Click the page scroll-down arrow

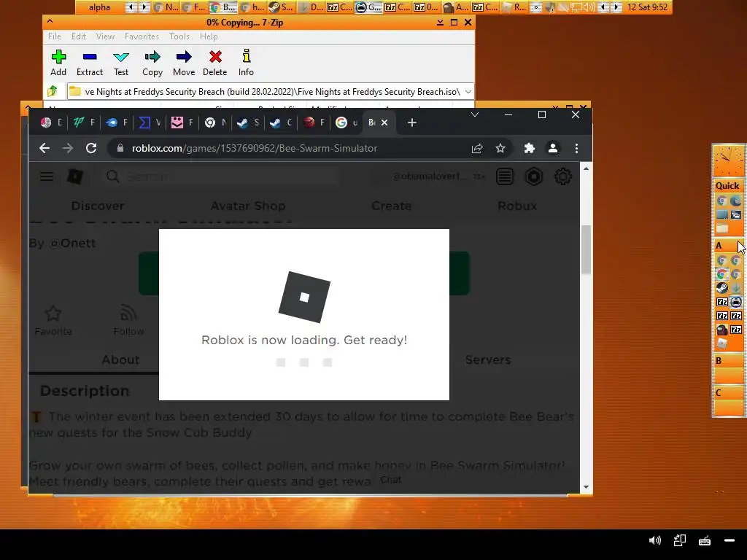click(586, 487)
